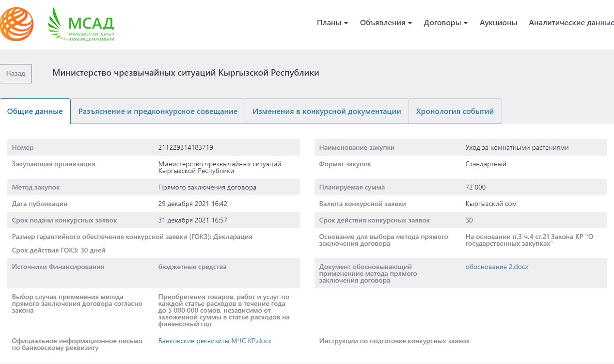Image resolution: width=614 pixels, height=364 pixels.
Task: Click the green МСАД wing logo
Action: click(x=81, y=25)
